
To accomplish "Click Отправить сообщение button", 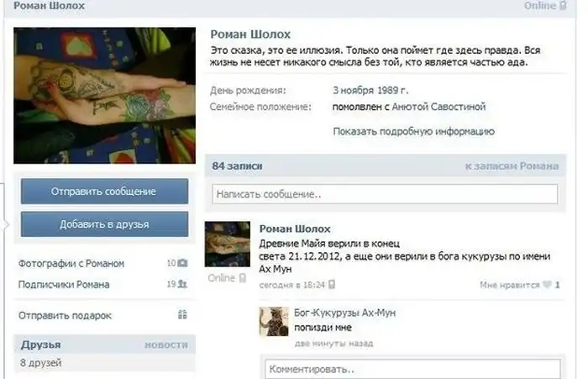I will (105, 192).
